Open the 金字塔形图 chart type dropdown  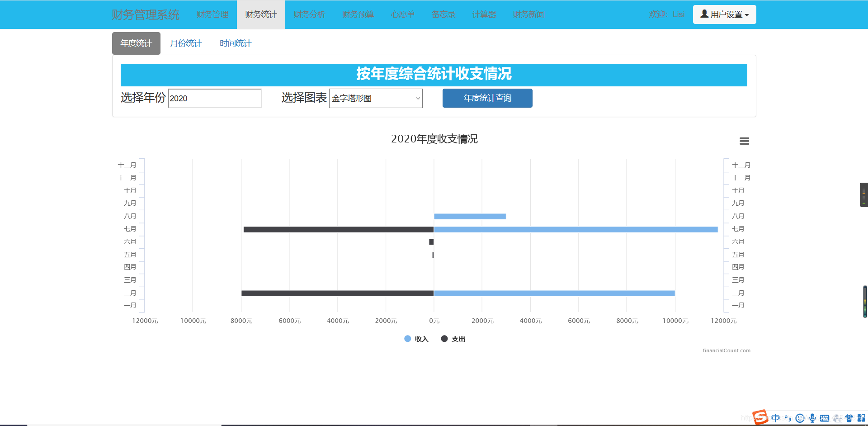(x=376, y=98)
